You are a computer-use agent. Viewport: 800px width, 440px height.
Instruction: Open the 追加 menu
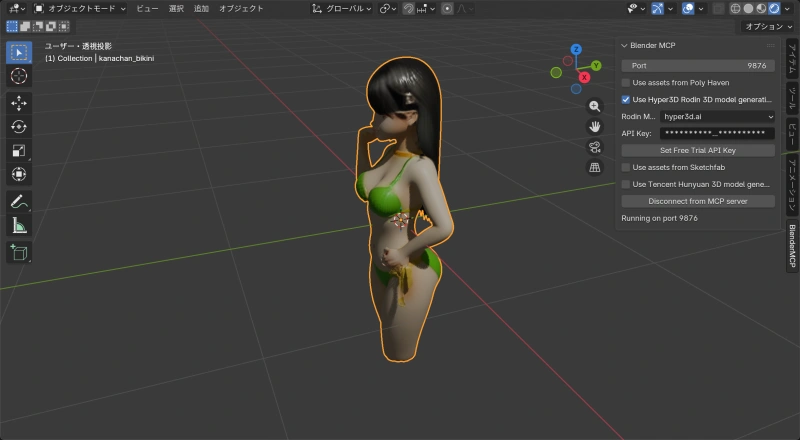(x=202, y=8)
